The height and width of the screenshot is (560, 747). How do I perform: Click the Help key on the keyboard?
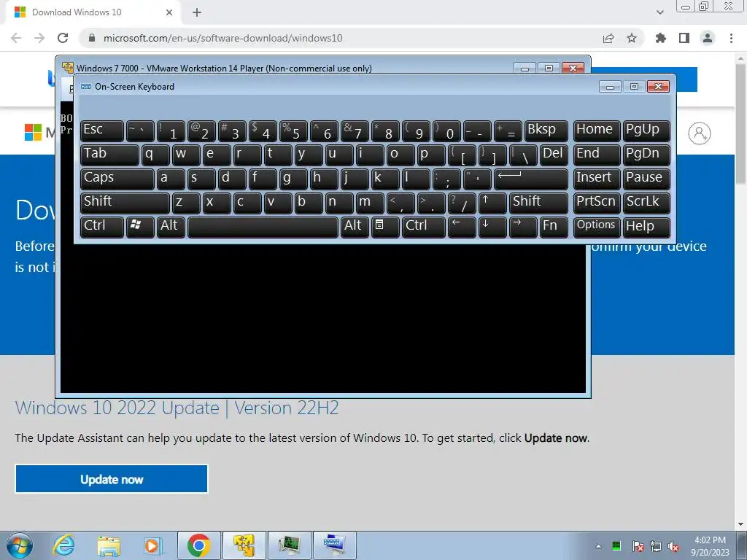coord(646,226)
